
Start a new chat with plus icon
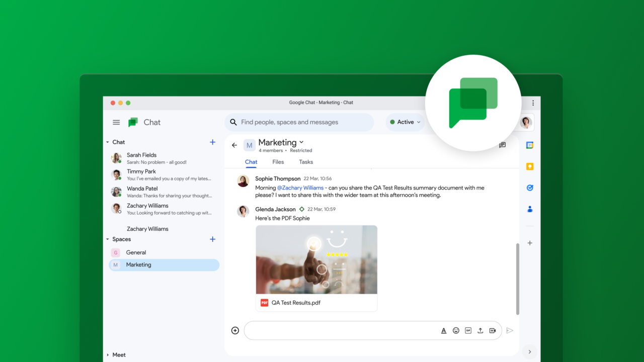(x=212, y=142)
